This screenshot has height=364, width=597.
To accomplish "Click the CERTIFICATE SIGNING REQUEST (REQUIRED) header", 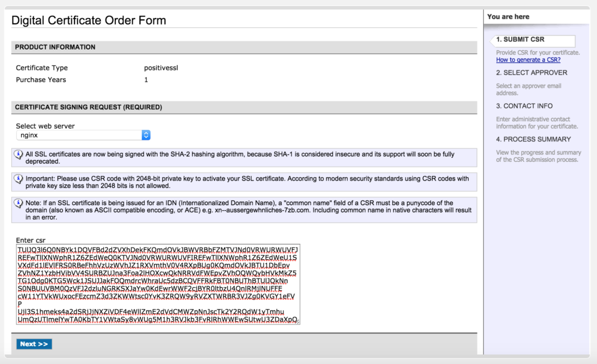I will point(88,108).
